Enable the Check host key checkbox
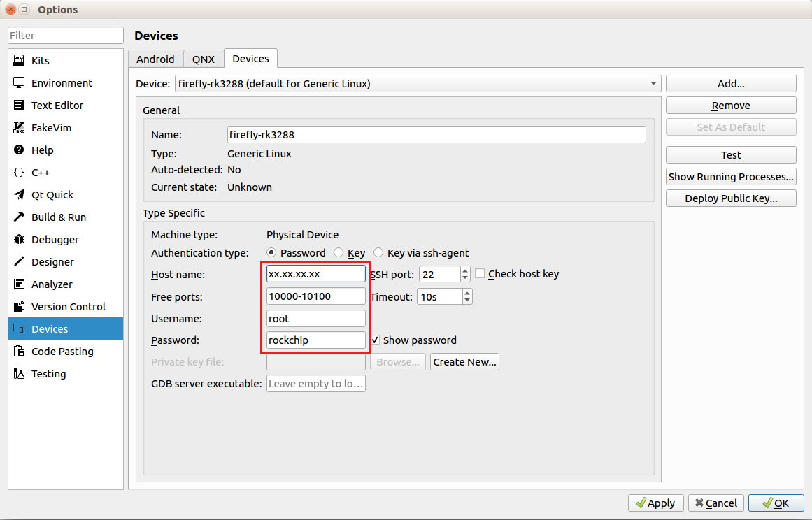The width and height of the screenshot is (812, 520). coord(480,274)
